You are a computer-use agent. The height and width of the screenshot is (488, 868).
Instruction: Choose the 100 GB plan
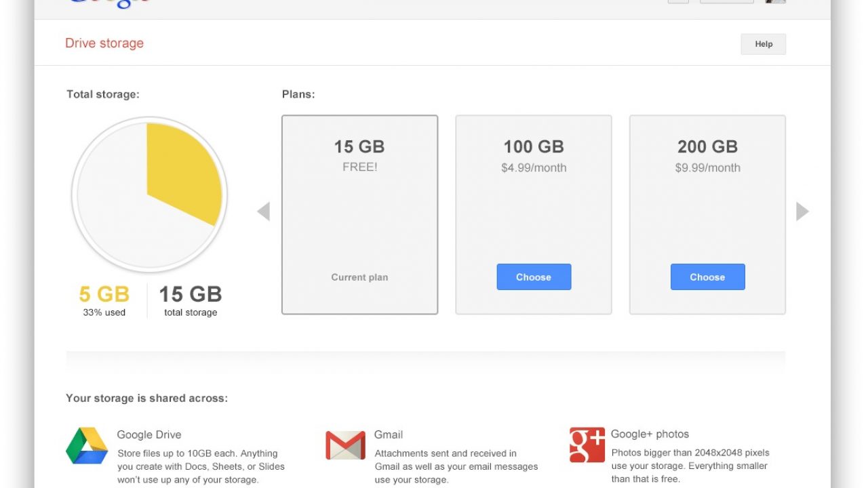click(534, 277)
